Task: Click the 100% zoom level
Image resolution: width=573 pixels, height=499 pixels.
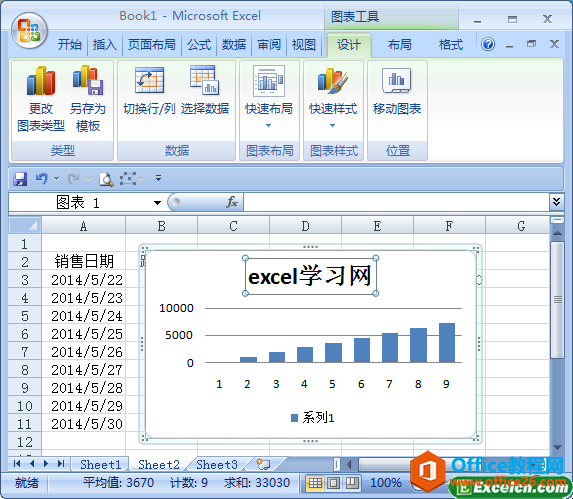Action: click(x=386, y=483)
